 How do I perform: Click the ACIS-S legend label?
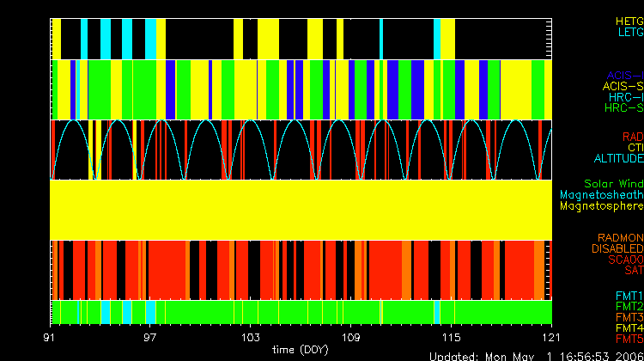[x=623, y=87]
